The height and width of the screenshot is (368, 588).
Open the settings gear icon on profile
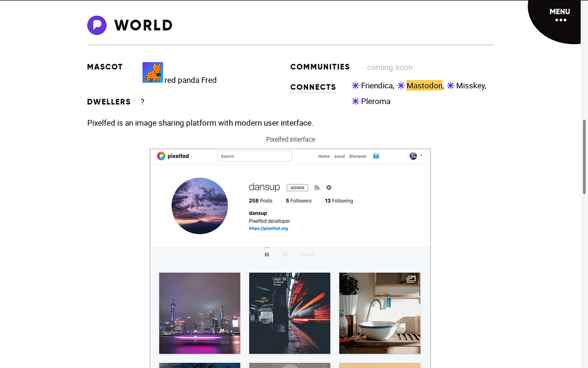point(329,187)
